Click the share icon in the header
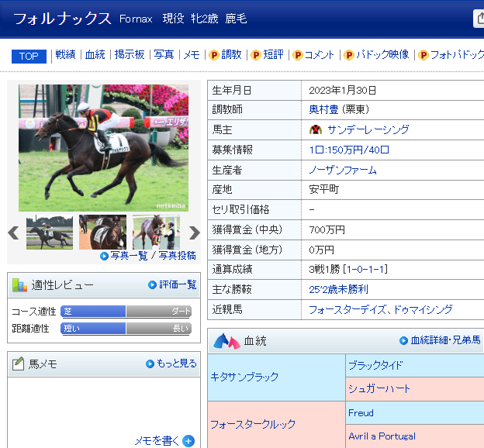Screen dimensions: 484x448 (479, 19)
